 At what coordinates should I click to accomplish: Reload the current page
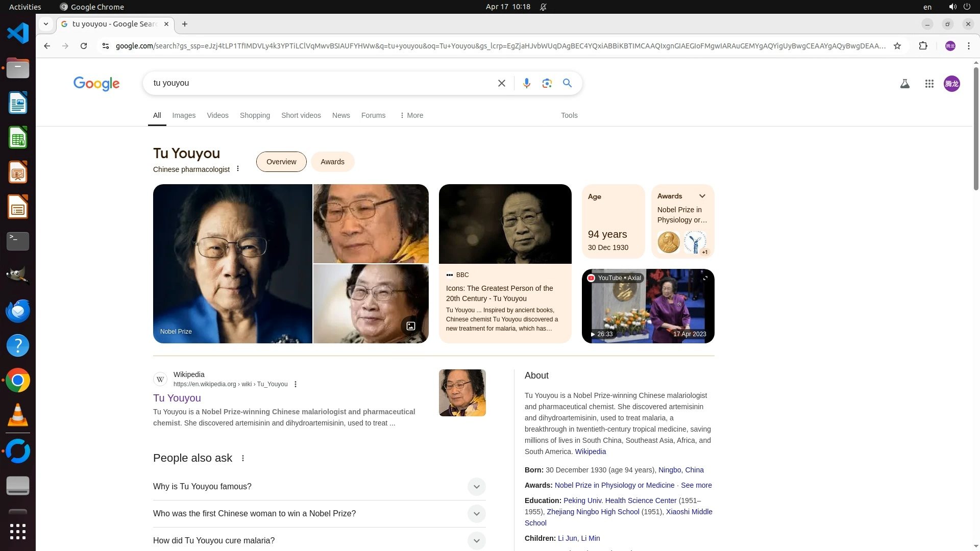(x=84, y=46)
